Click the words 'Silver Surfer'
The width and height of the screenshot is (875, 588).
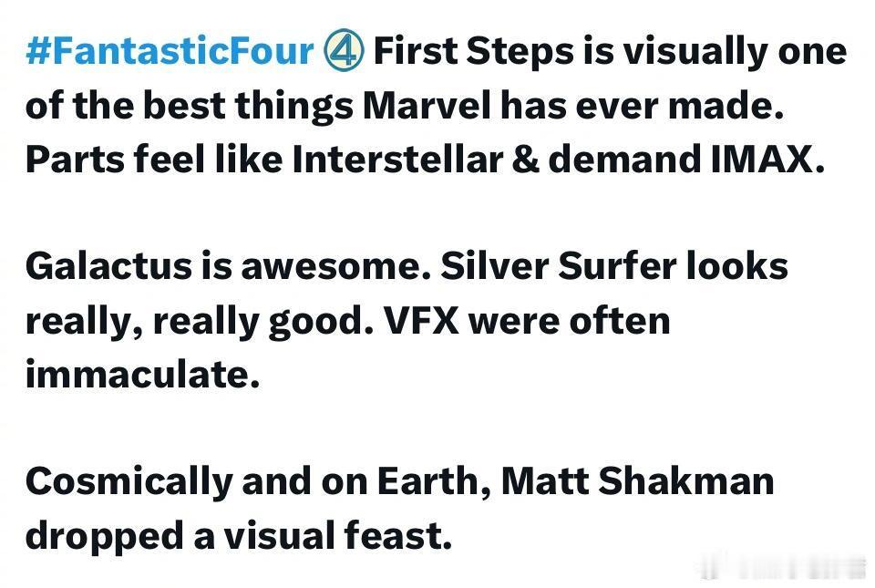559,265
